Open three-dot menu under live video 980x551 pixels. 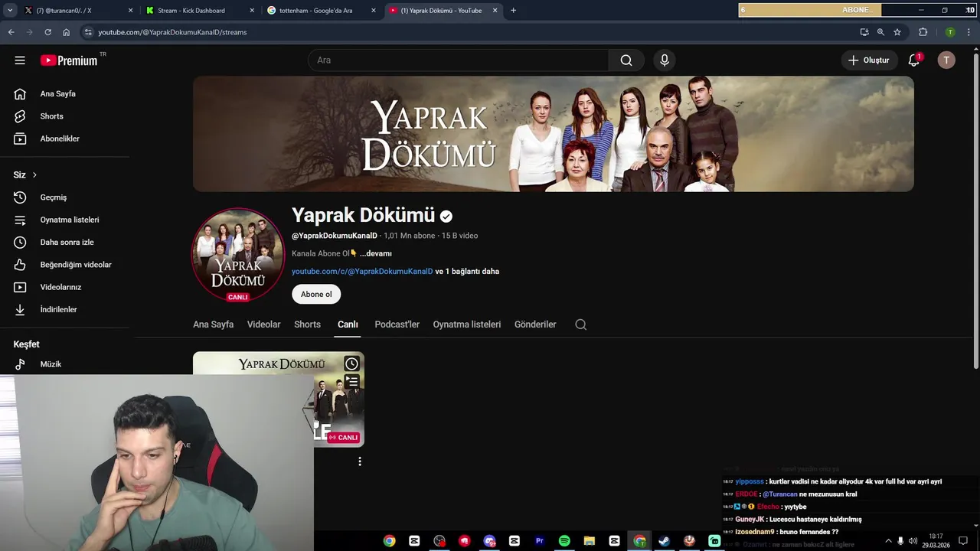click(360, 461)
